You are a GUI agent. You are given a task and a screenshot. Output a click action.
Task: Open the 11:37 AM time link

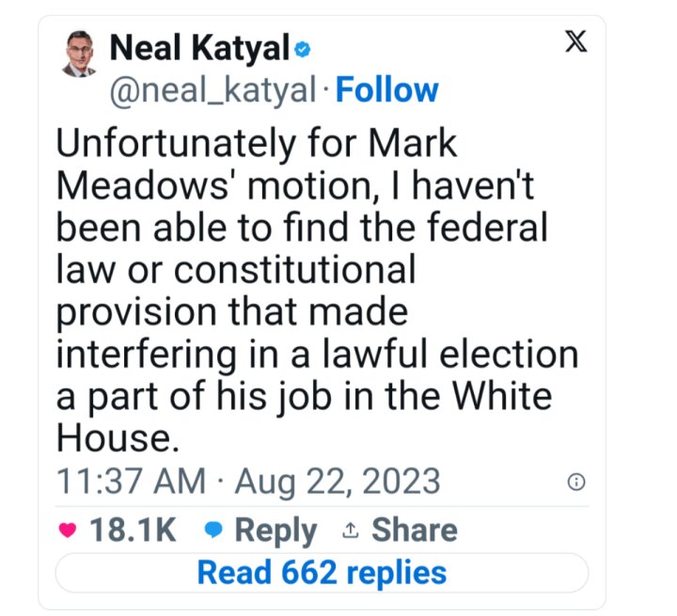tap(131, 482)
